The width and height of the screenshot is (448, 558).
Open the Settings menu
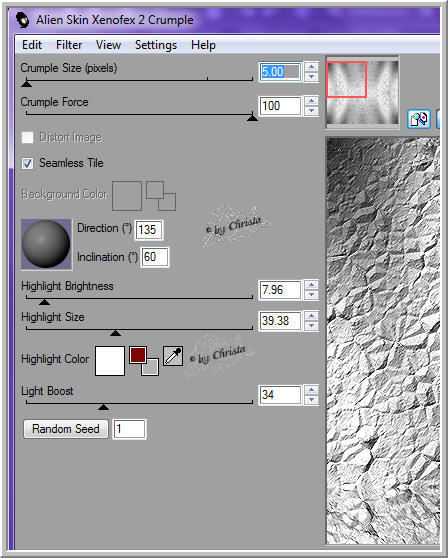click(x=156, y=45)
